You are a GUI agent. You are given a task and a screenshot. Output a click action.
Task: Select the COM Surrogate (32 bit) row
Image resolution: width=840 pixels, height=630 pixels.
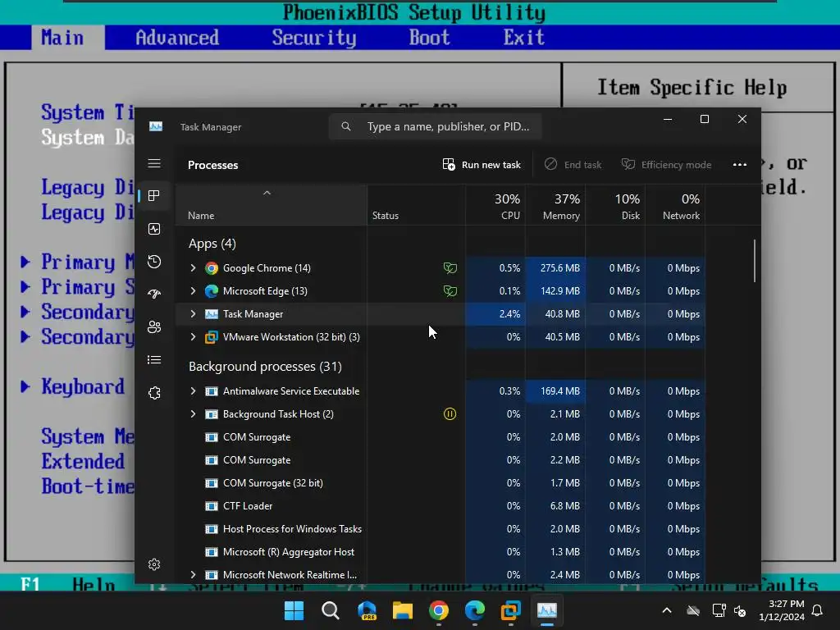pyautogui.click(x=441, y=483)
